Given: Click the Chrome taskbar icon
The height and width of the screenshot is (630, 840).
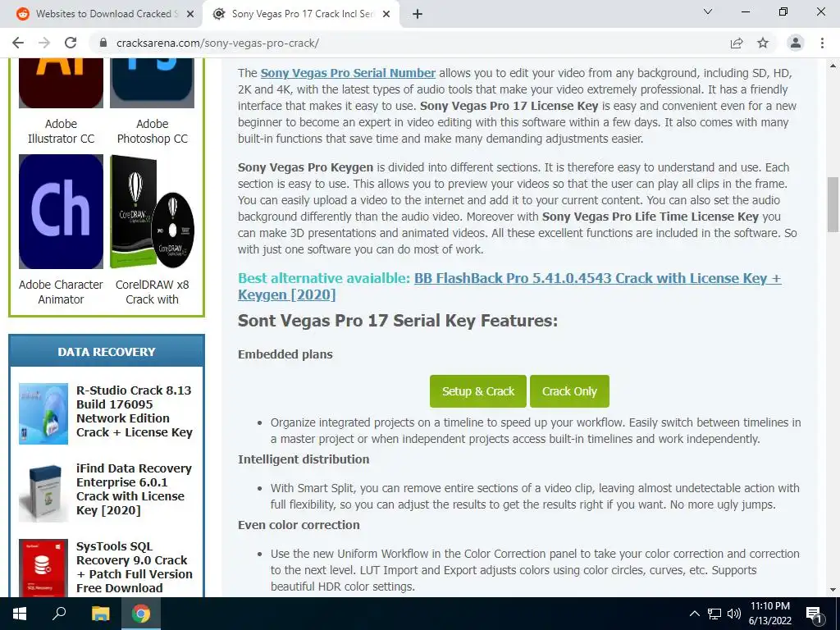Looking at the screenshot, I should (141, 614).
